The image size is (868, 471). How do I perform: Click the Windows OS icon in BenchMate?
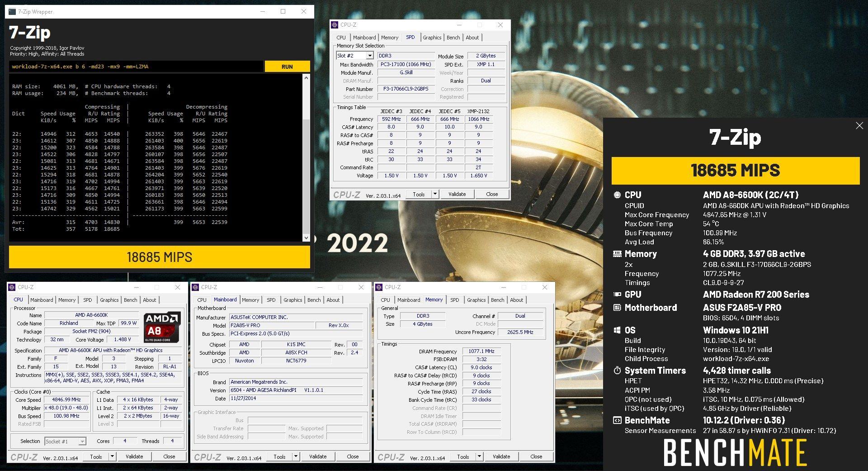pos(617,330)
